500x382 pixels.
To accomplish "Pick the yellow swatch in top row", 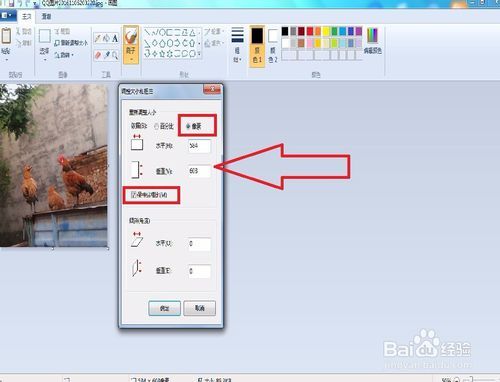I will [x=326, y=31].
